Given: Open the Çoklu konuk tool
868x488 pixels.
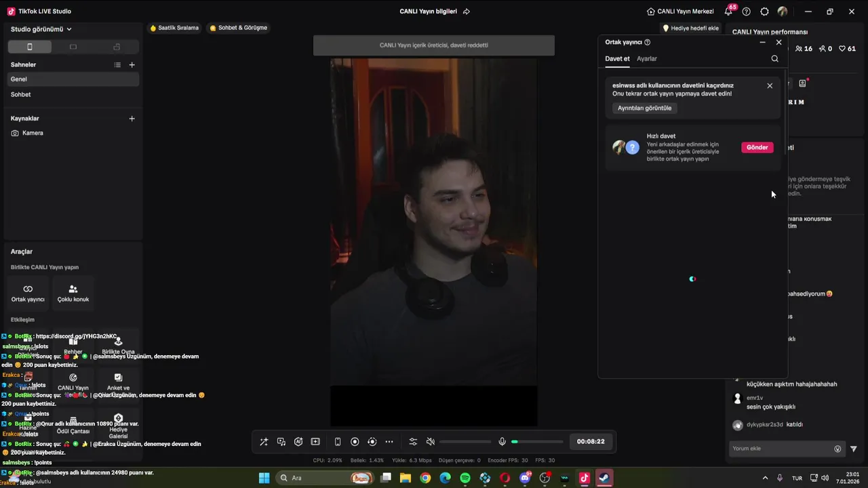Looking at the screenshot, I should click(73, 293).
